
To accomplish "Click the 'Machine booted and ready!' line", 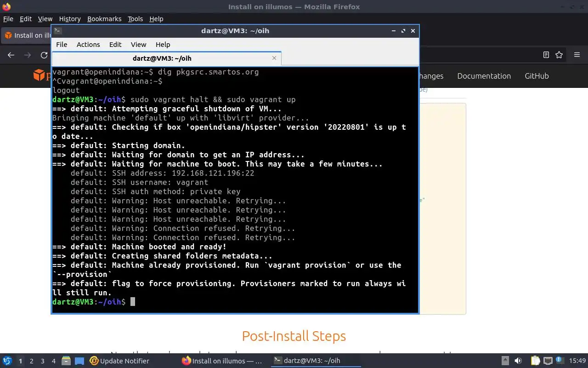I will (139, 247).
